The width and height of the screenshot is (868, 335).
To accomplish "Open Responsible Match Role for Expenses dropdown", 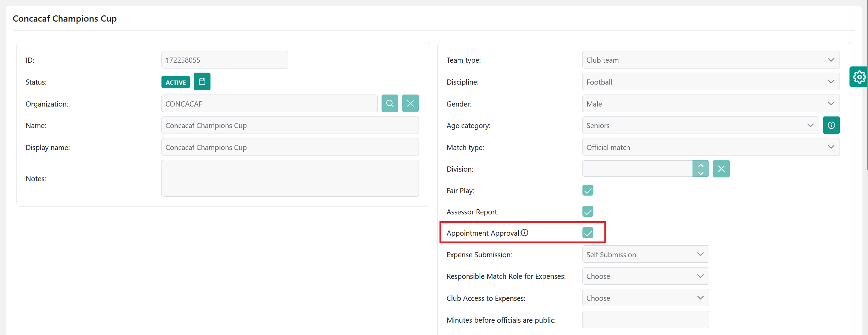I will [x=645, y=276].
